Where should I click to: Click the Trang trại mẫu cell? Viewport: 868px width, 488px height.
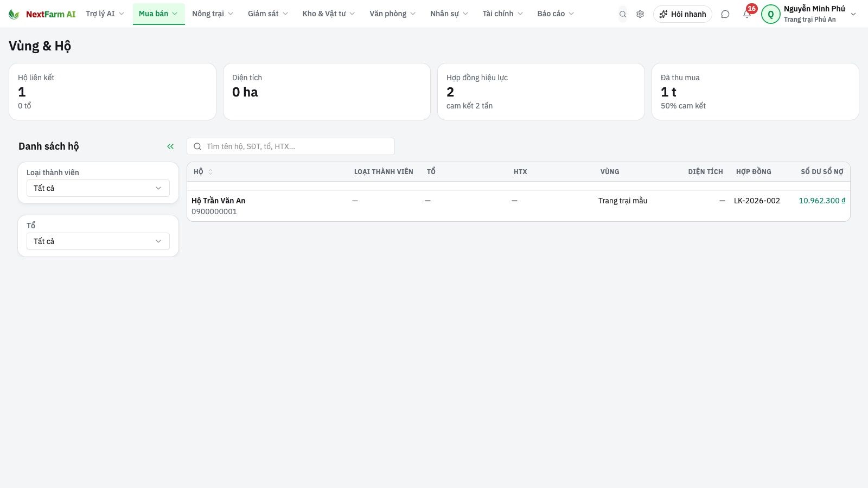coord(623,201)
